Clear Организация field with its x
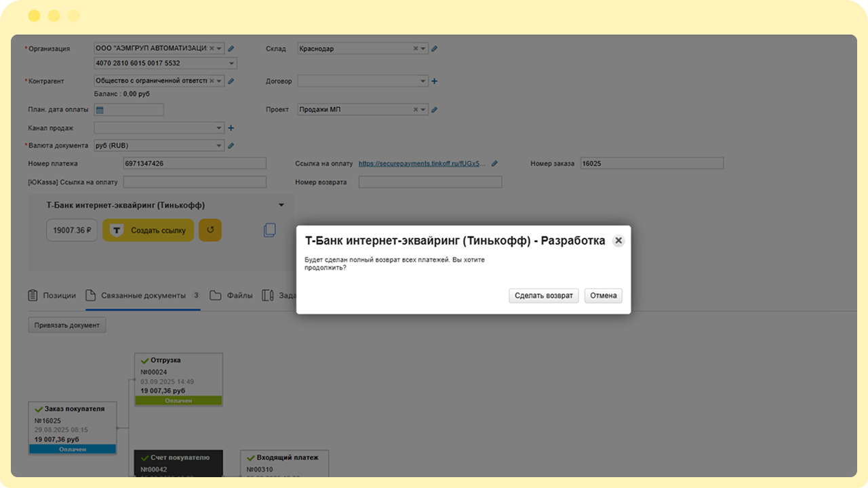The image size is (868, 488). click(212, 48)
